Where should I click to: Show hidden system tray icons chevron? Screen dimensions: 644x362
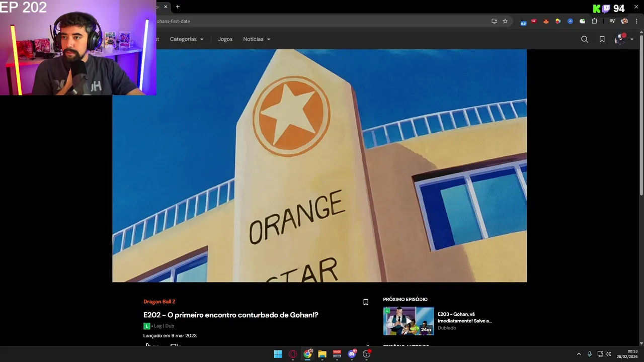coord(579,354)
